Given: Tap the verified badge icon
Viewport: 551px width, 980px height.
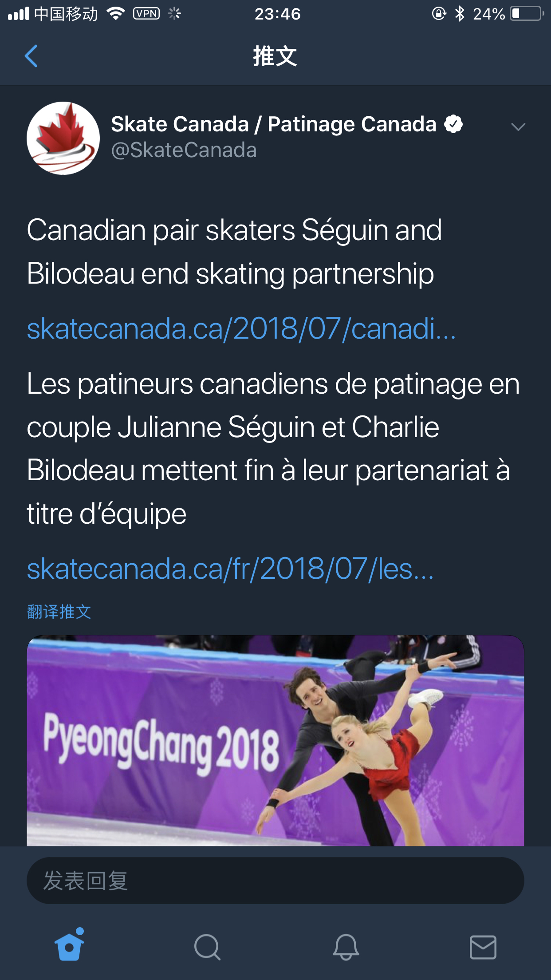Looking at the screenshot, I should click(453, 124).
